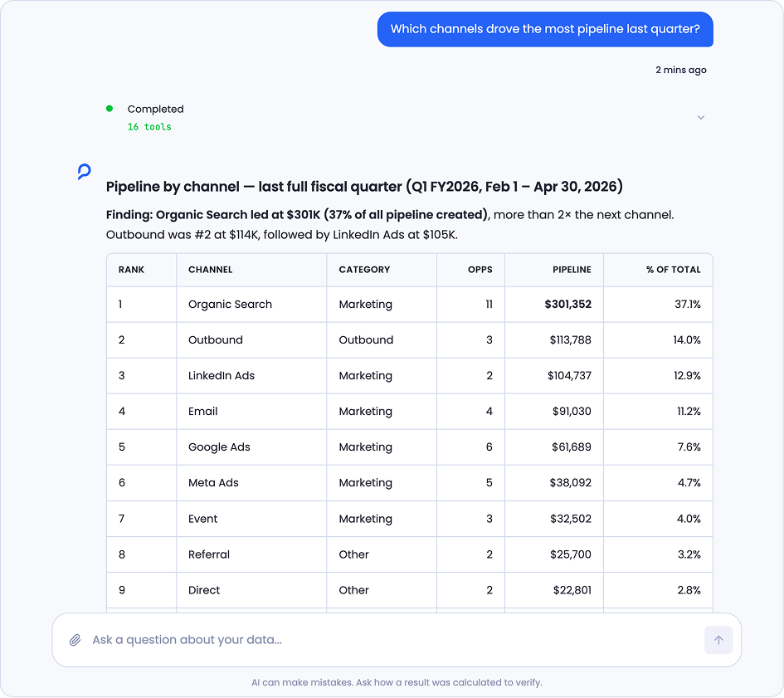This screenshot has width=784, height=698.
Task: Click the '16 tools' label
Action: [149, 127]
